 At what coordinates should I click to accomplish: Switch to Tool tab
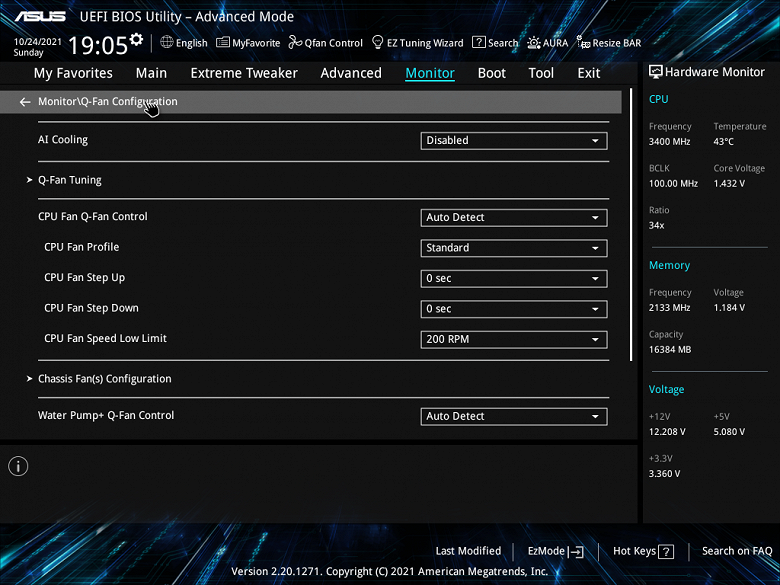point(541,73)
